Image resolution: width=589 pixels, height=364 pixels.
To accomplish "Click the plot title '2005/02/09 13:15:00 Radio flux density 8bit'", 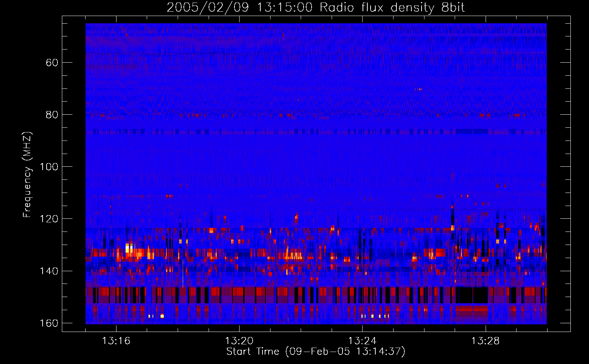I will (316, 8).
